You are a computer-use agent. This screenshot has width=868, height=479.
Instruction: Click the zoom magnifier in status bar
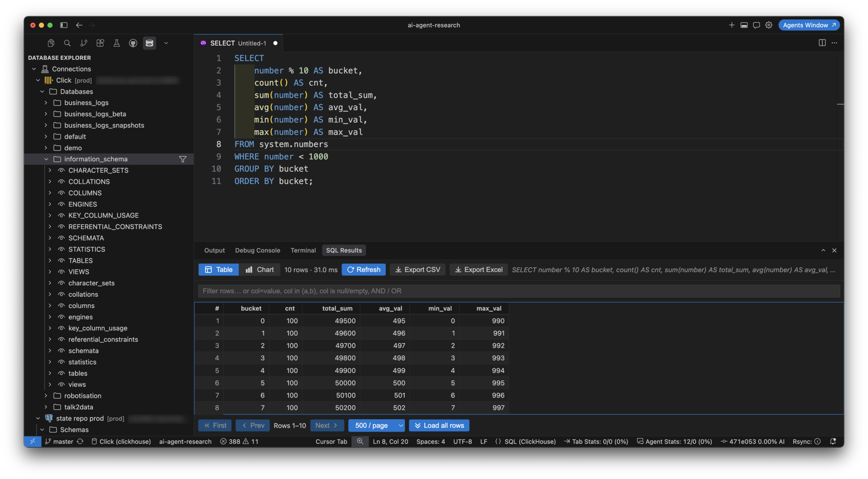tap(360, 441)
